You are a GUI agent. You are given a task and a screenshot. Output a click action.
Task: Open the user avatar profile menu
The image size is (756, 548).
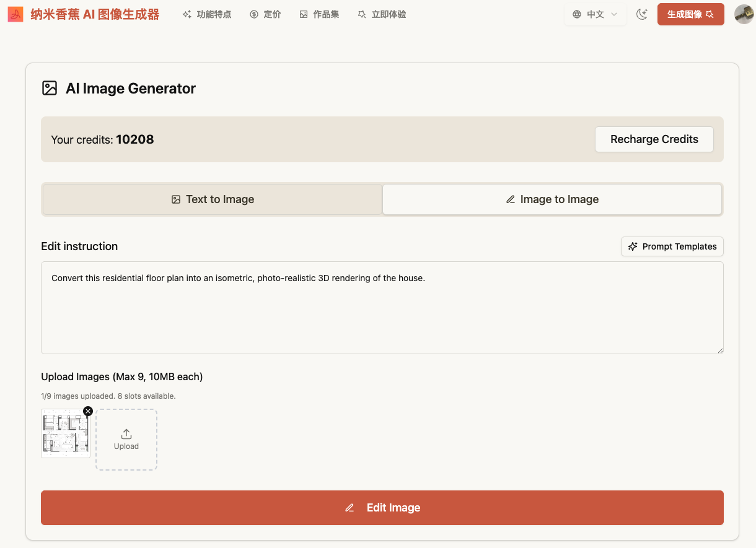click(744, 14)
